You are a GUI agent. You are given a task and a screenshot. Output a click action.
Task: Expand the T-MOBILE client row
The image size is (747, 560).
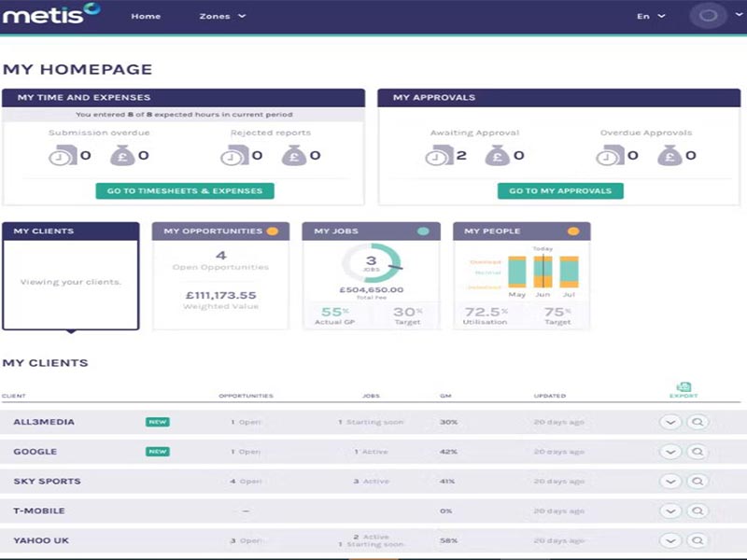coord(670,511)
